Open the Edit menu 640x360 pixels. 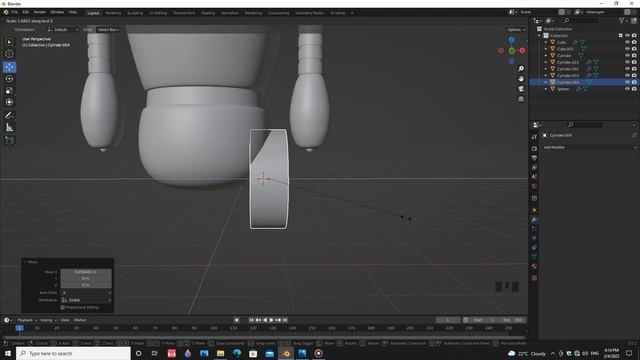click(x=26, y=12)
